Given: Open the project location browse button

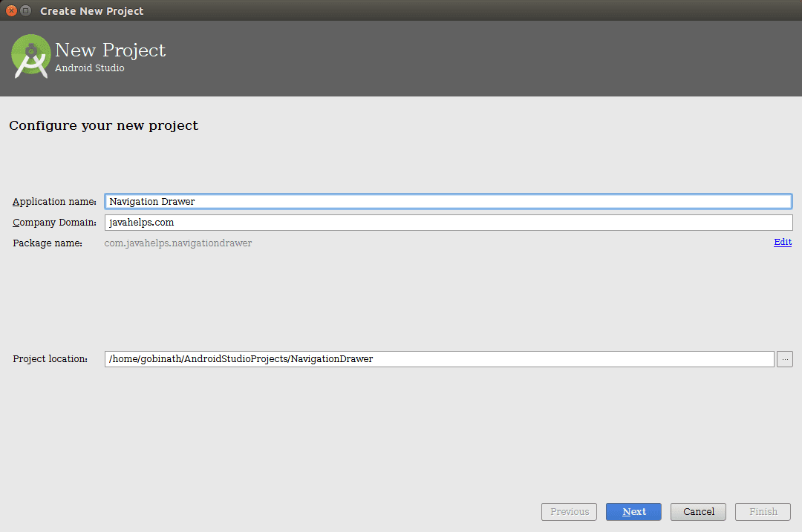Looking at the screenshot, I should pyautogui.click(x=785, y=359).
